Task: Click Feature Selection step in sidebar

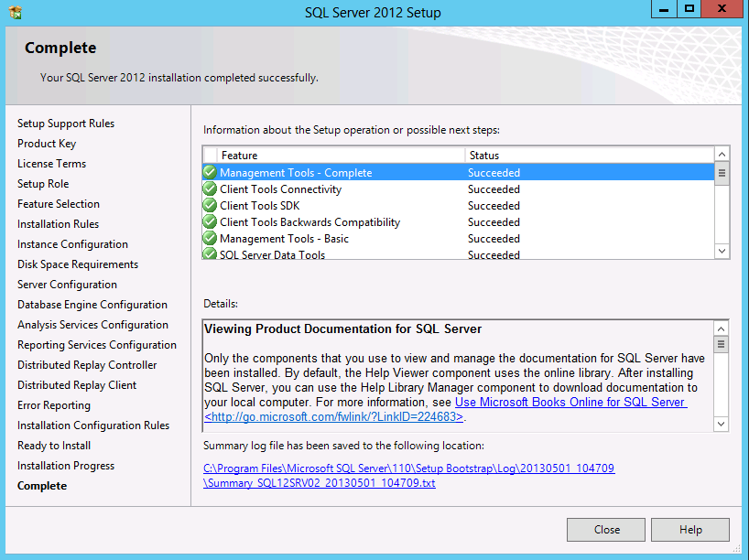Action: click(x=59, y=204)
